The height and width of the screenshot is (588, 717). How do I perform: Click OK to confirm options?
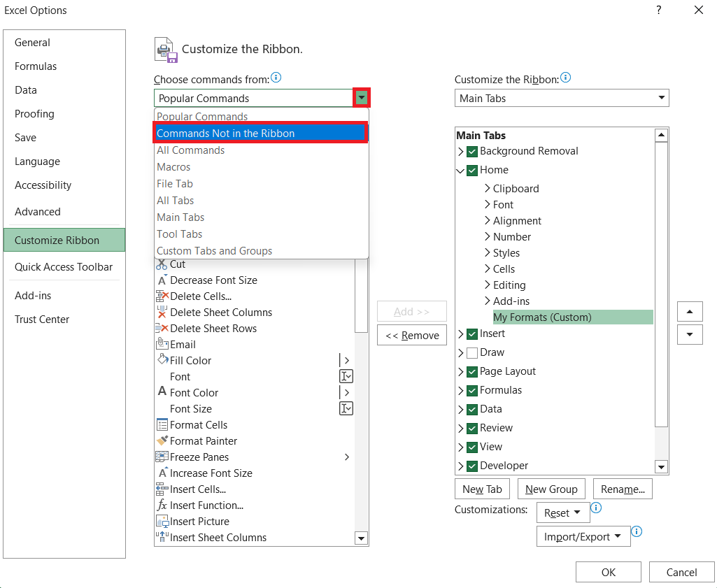pyautogui.click(x=608, y=572)
